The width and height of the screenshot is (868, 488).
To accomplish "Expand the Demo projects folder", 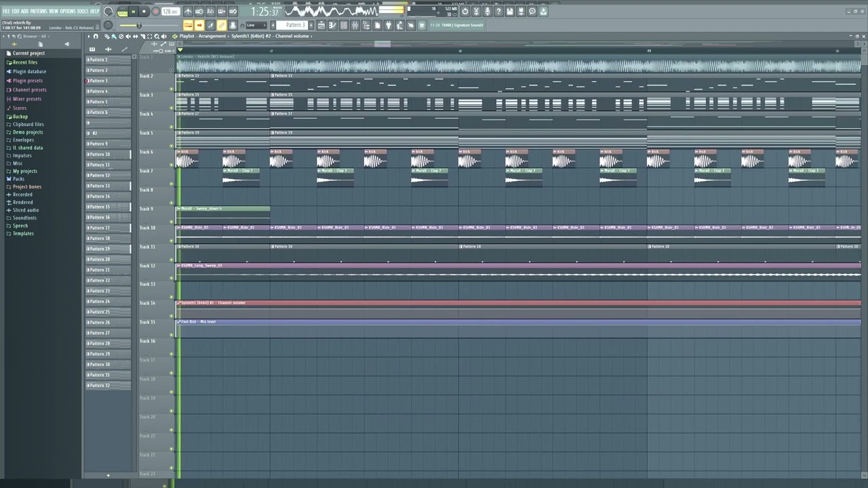I will pyautogui.click(x=27, y=132).
